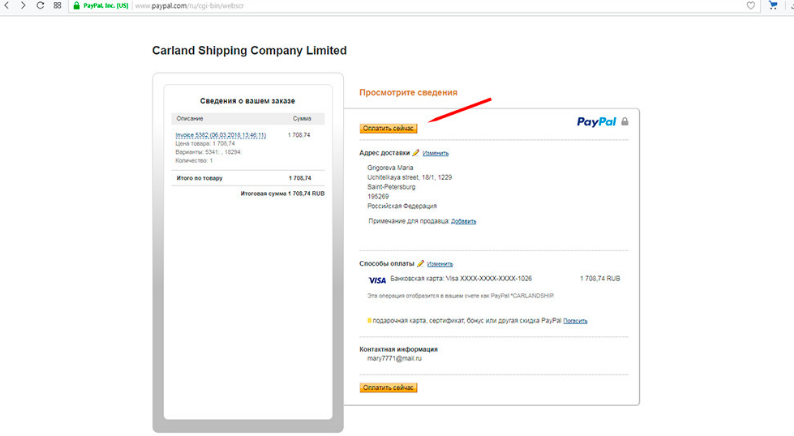Open the speed dial grid icon

click(x=57, y=6)
